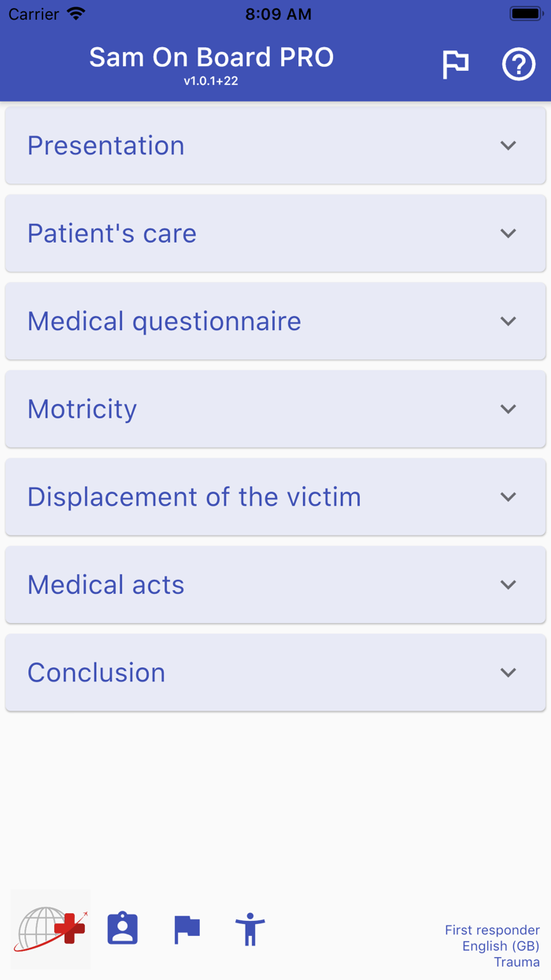Expand the Patient's care chevron arrow
Image resolution: width=551 pixels, height=980 pixels.
click(x=508, y=233)
